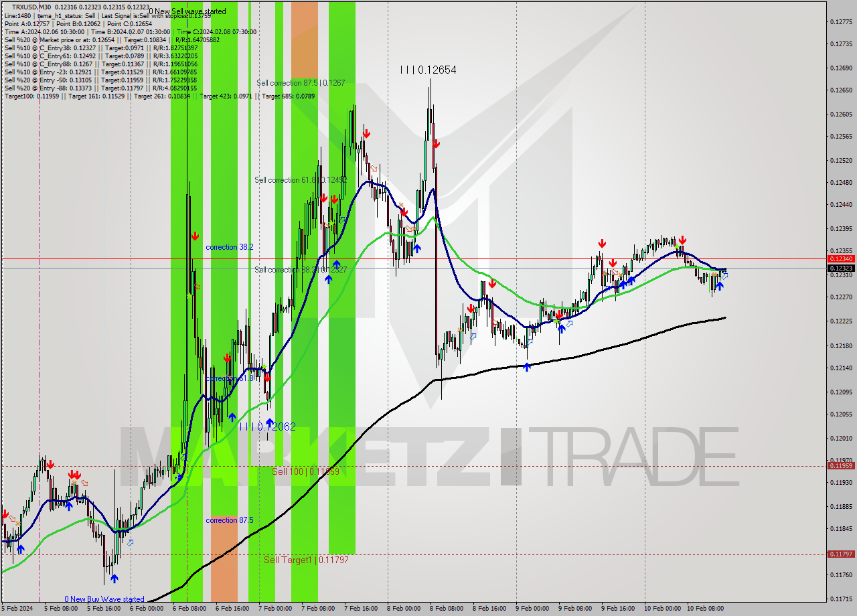
Task: Select the '5 Feb 2024' time axis label
Action: pos(18,609)
